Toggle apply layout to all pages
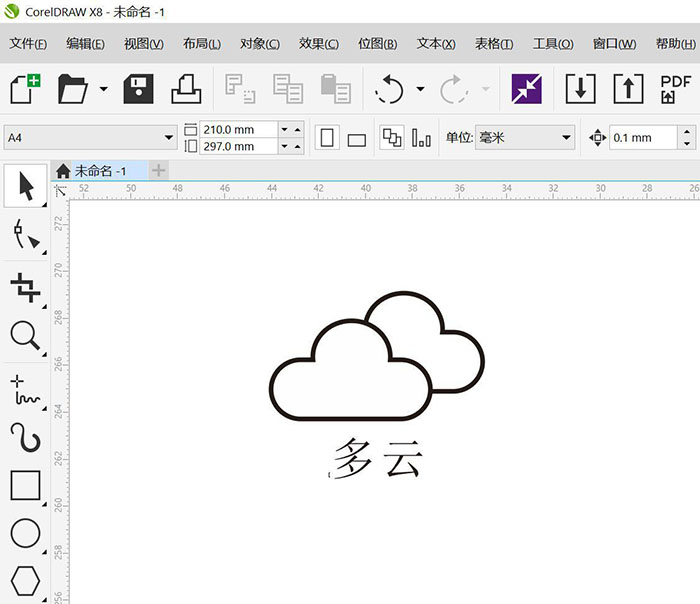Screen dimensions: 700x604 [392, 138]
